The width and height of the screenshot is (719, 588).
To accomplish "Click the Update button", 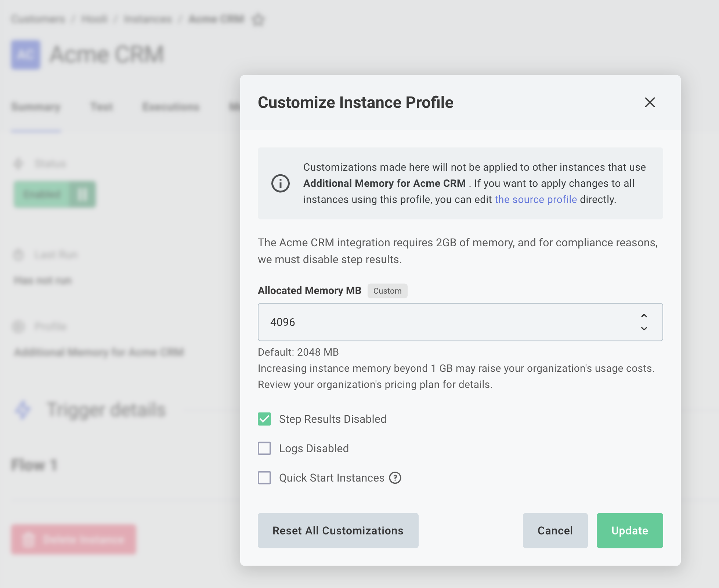I will pos(629,530).
